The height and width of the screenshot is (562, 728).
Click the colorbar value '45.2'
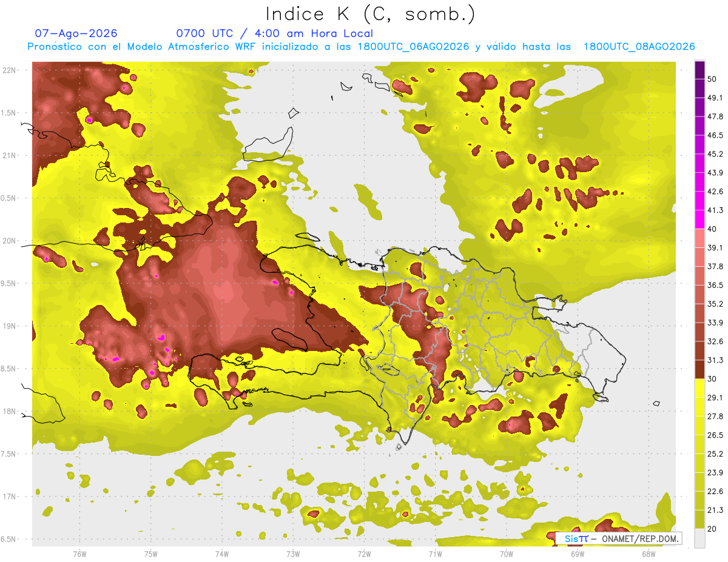(715, 153)
